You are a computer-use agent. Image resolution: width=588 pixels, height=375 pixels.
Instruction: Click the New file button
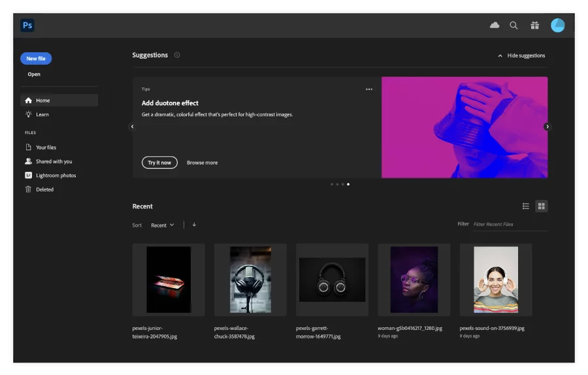[x=36, y=59]
